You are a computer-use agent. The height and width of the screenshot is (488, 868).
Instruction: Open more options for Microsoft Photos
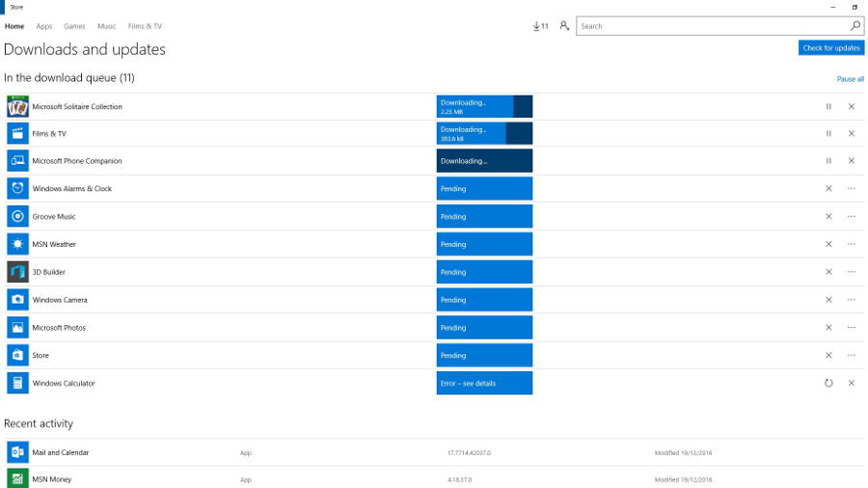point(852,328)
